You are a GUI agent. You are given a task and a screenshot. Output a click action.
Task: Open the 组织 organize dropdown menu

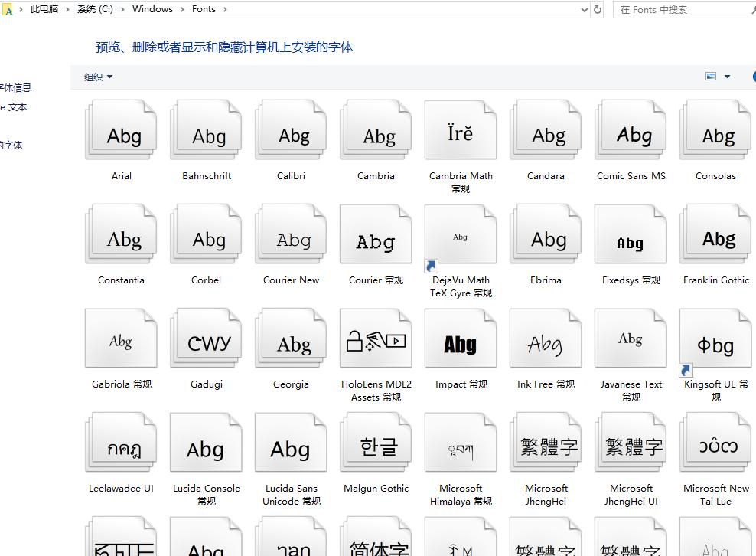click(99, 77)
